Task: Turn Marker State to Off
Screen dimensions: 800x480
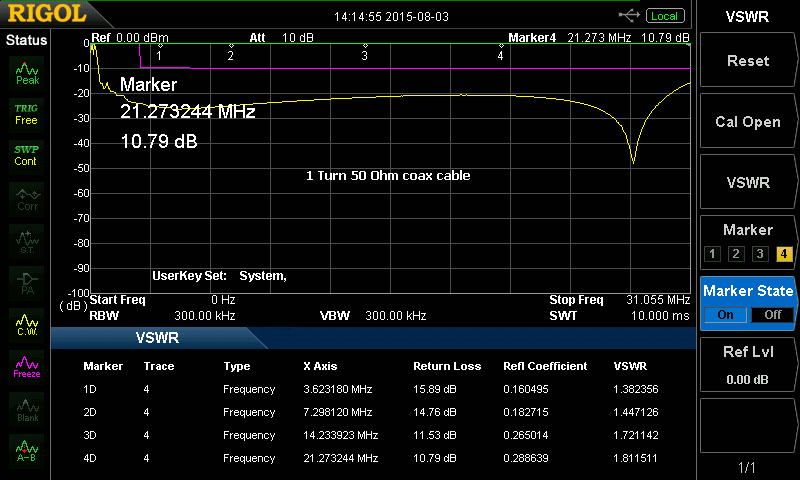Action: (x=771, y=314)
